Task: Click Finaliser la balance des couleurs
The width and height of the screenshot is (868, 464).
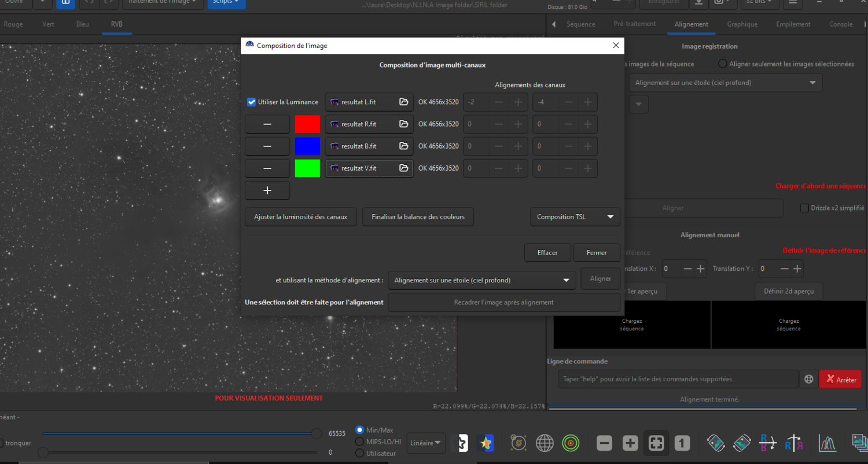Action: tap(418, 217)
